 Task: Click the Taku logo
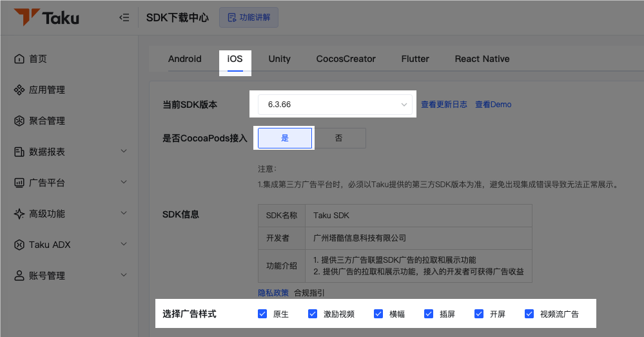point(46,17)
